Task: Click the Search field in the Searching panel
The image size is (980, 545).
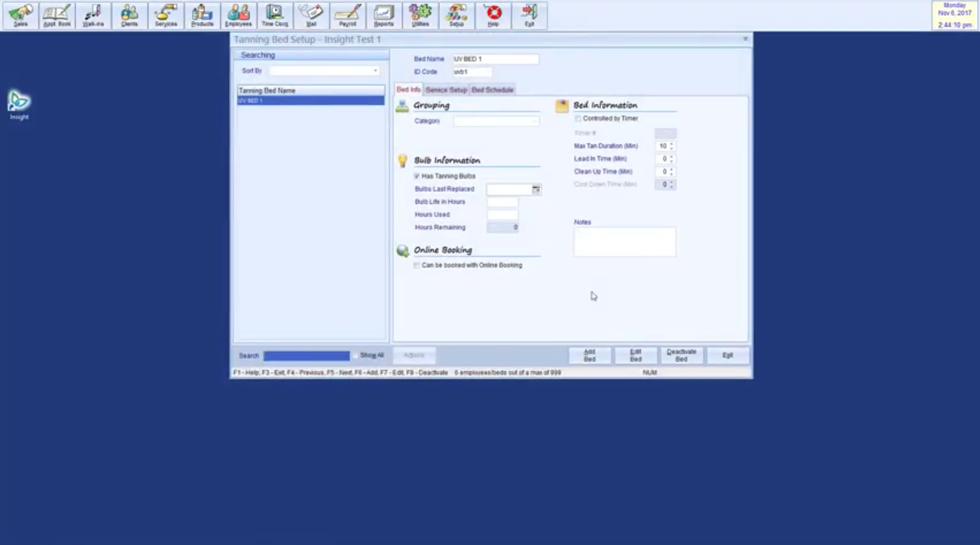Action: (x=307, y=356)
